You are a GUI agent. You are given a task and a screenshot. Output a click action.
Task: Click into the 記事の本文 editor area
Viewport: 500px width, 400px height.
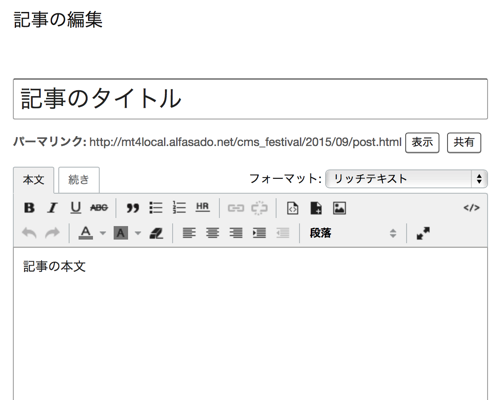pyautogui.click(x=250, y=323)
